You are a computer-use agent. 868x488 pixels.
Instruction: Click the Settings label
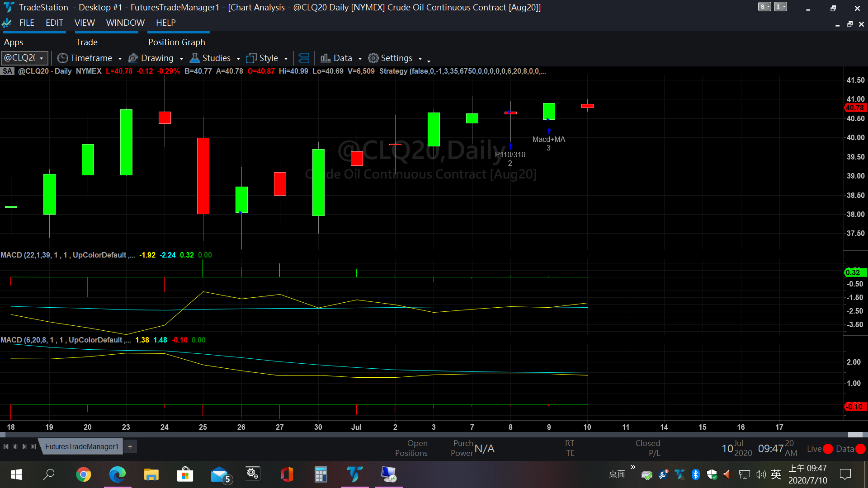[x=396, y=58]
